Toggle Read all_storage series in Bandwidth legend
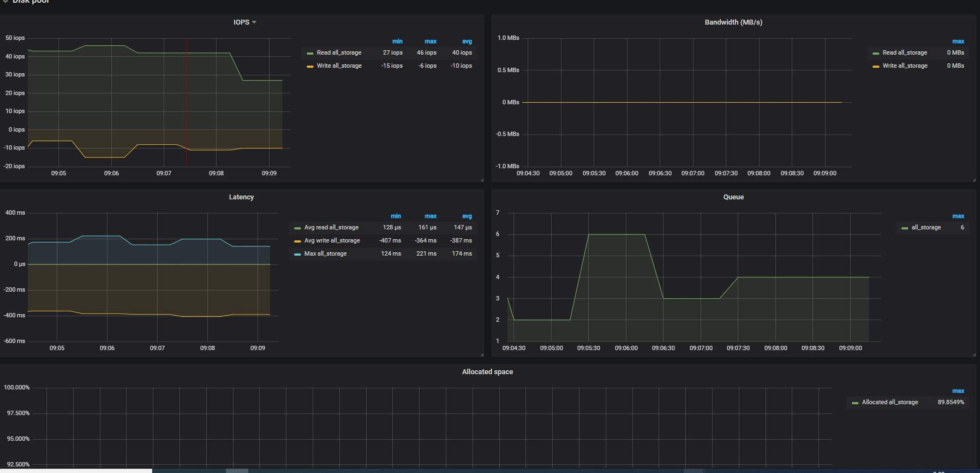Screen dimensions: 980x473 pyautogui.click(x=905, y=53)
